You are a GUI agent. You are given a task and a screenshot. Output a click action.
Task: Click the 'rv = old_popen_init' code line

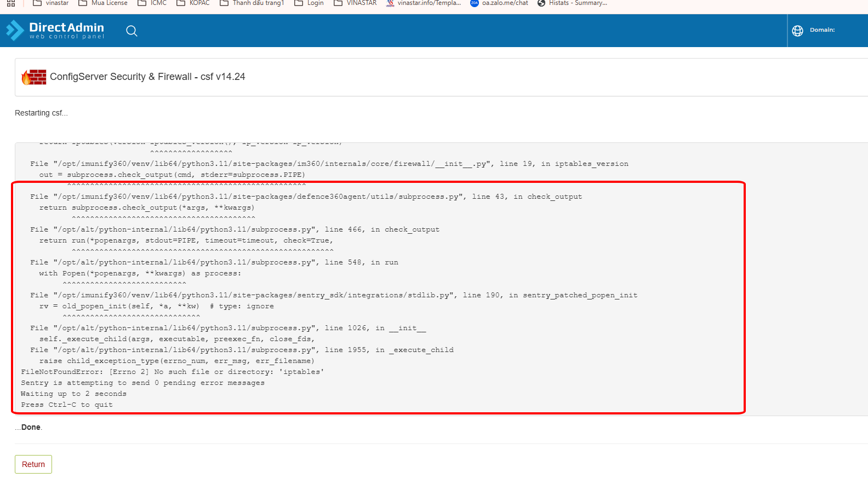click(x=156, y=306)
